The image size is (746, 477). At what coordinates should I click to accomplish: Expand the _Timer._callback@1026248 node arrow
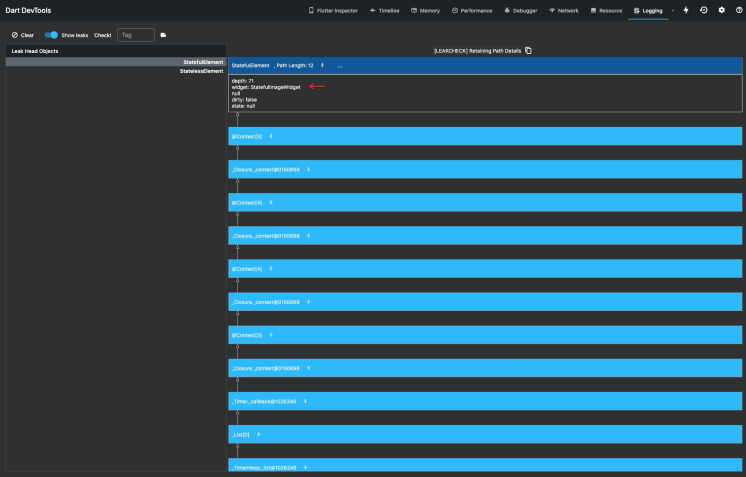coord(305,401)
